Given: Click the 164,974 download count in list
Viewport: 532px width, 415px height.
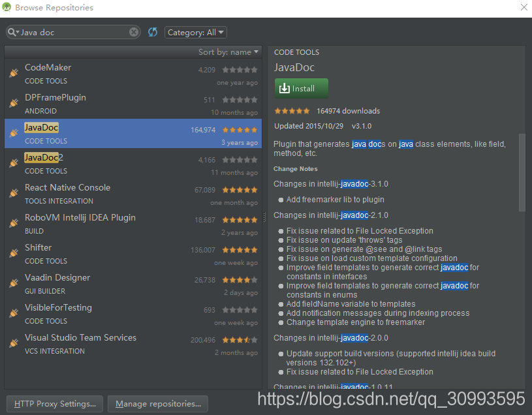Looking at the screenshot, I should point(203,130).
